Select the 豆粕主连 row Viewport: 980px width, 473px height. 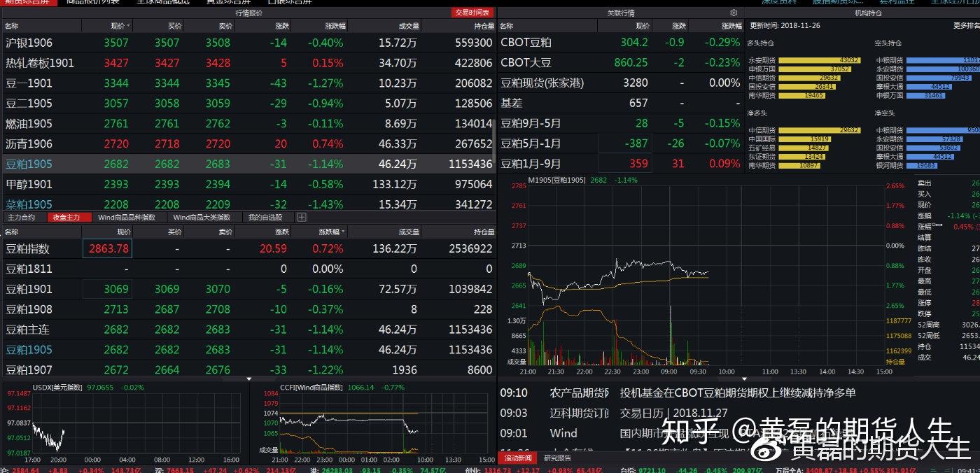click(x=248, y=330)
